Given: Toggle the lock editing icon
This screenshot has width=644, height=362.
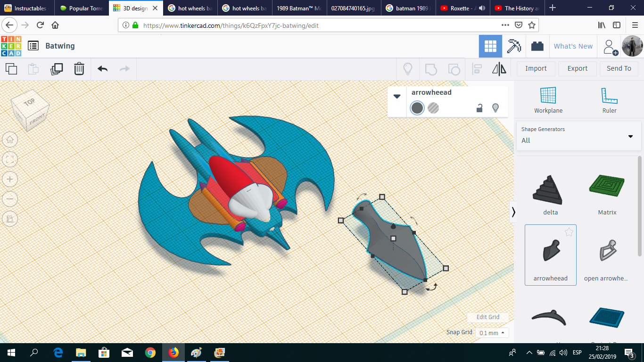Looking at the screenshot, I should [479, 108].
